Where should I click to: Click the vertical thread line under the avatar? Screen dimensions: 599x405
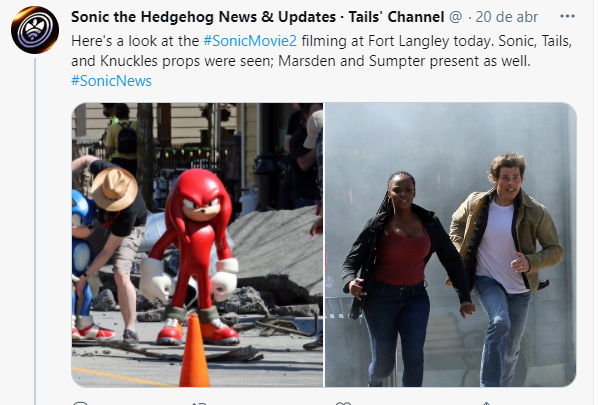[35, 231]
